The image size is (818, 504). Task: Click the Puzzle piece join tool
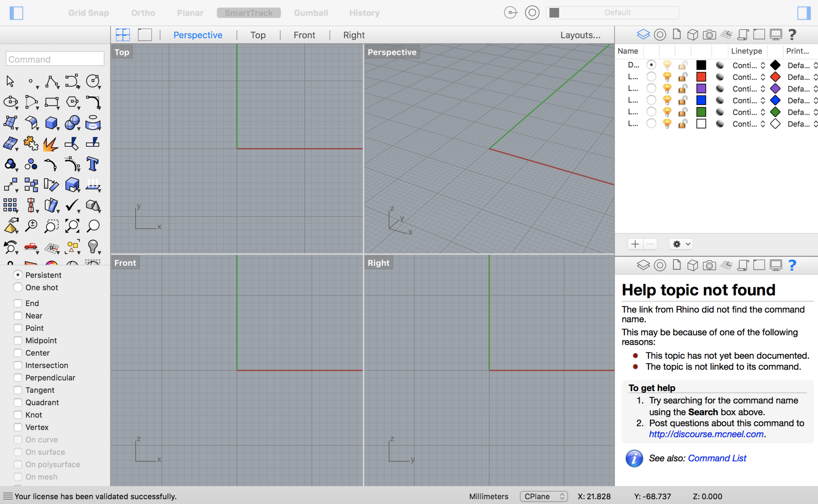point(31,143)
